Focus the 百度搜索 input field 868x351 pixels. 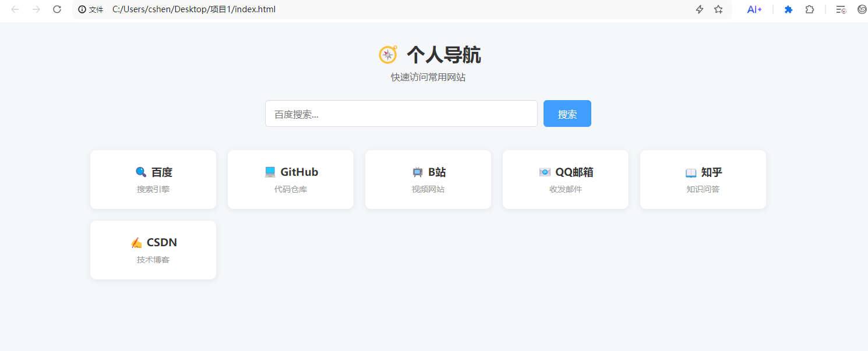click(401, 114)
